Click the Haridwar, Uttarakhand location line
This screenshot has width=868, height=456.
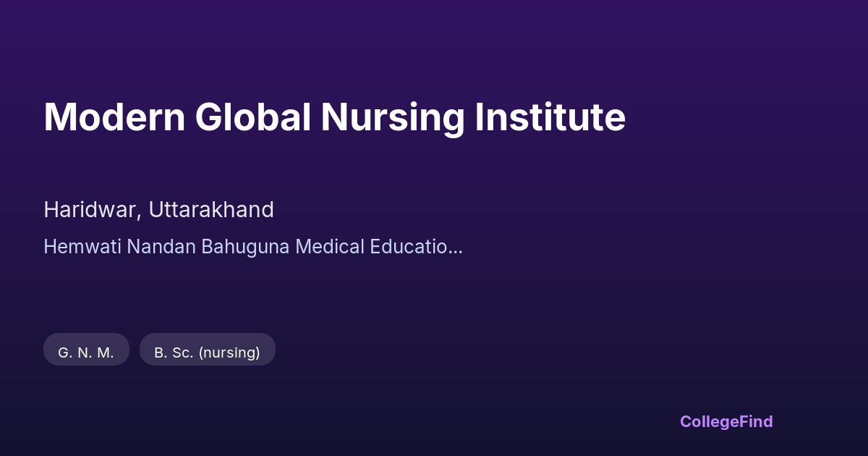(158, 210)
